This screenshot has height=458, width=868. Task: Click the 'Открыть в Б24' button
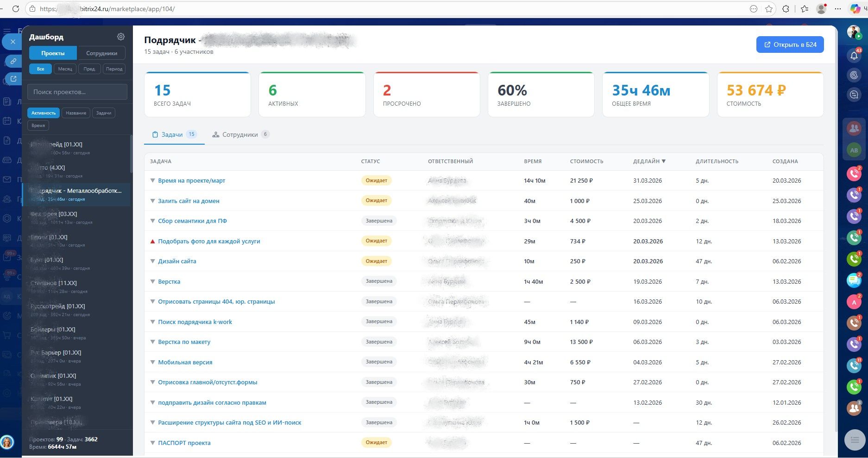pyautogui.click(x=790, y=45)
